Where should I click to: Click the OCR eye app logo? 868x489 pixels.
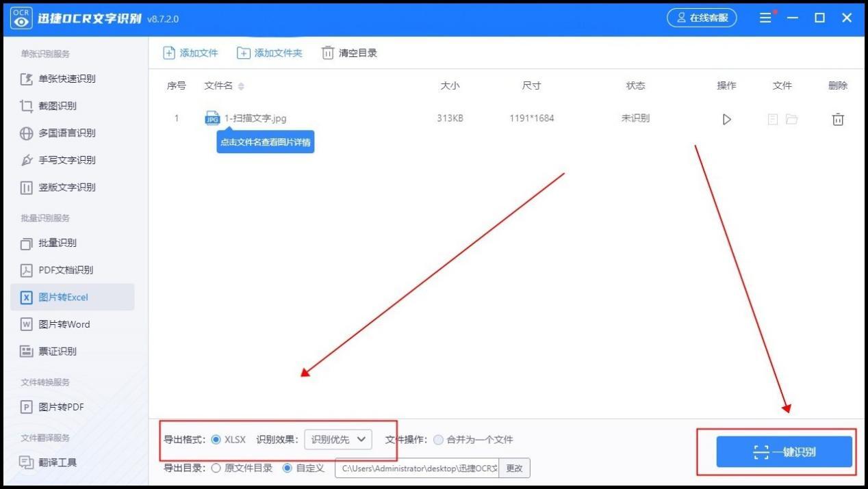pos(21,18)
